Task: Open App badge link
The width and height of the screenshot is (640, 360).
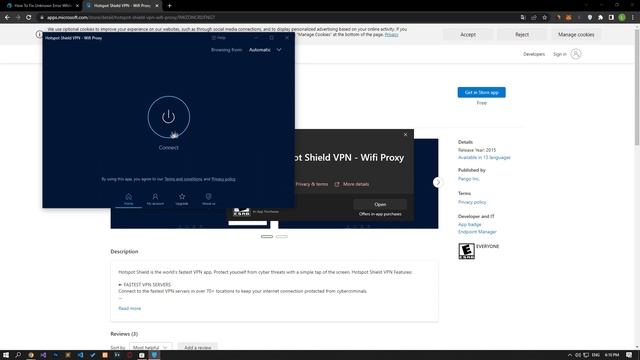Action: [x=469, y=224]
